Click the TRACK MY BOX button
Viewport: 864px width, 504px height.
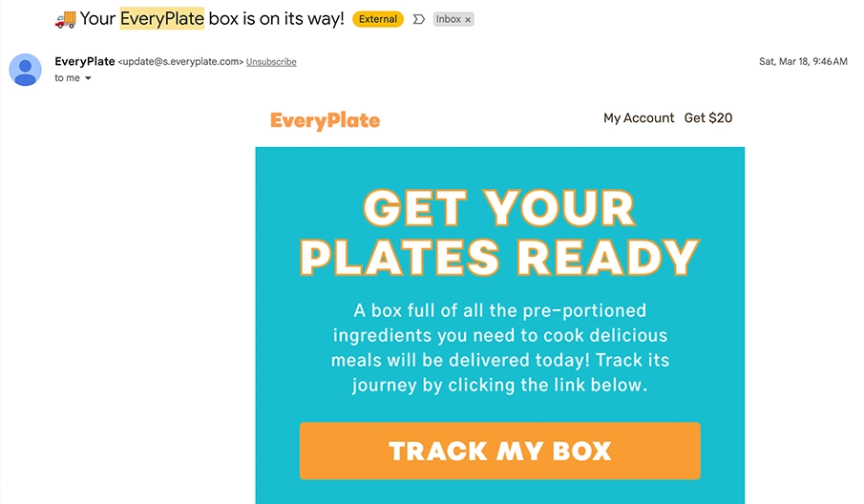tap(499, 451)
